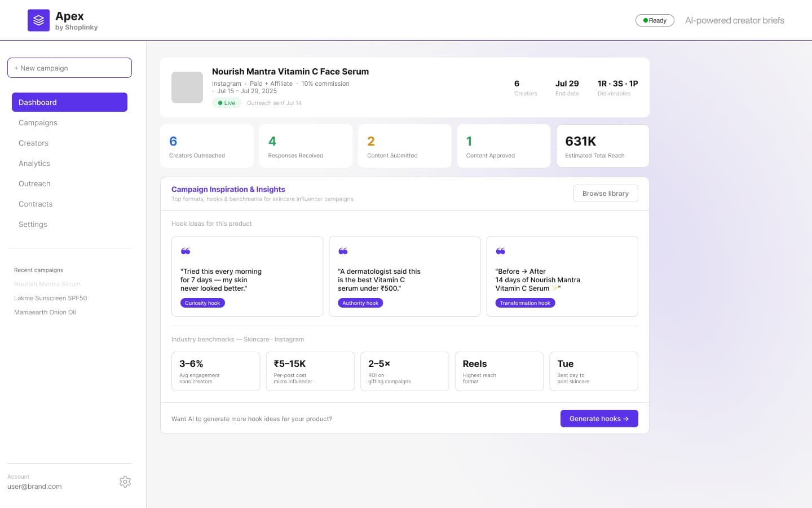Viewport: 812px width, 508px height.
Task: Open the Dashboard menu item
Action: coord(69,102)
